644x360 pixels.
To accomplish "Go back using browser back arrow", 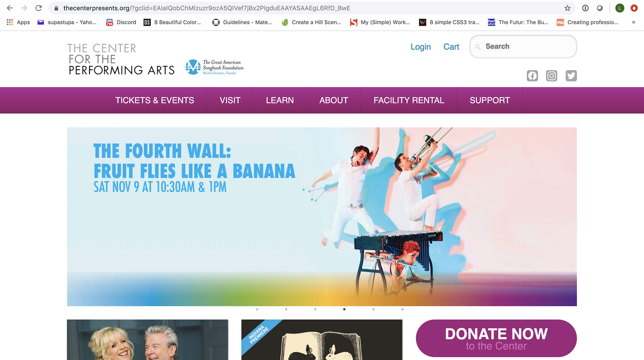I will point(10,8).
